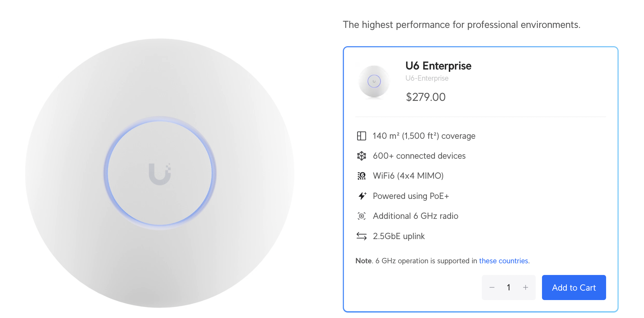Click the "WiFi6 (4x4 MIMO)" feature text
Image resolution: width=644 pixels, height=318 pixels.
coord(408,176)
